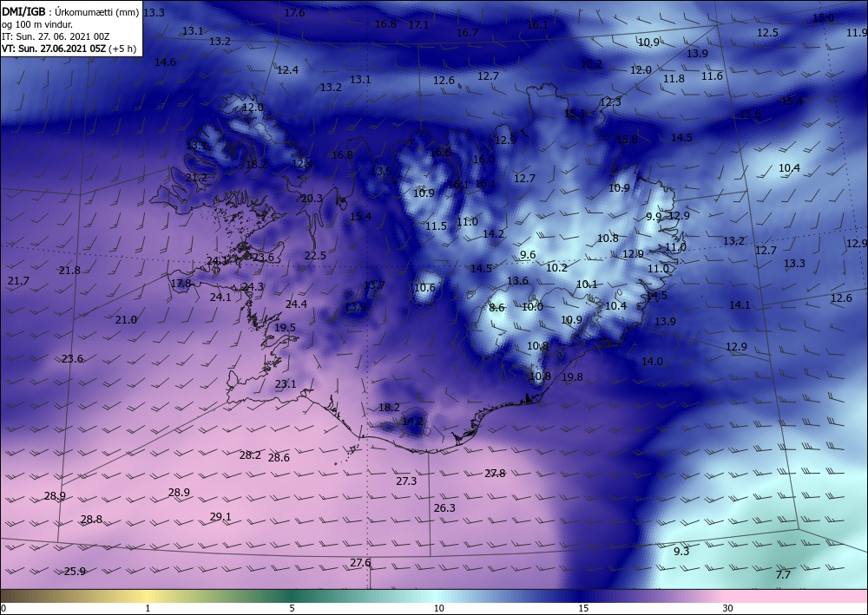Select the 13.3 value east of Iceland

click(x=794, y=264)
